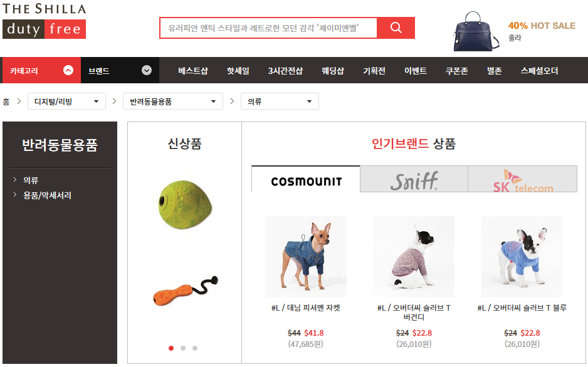Open the 베스트샵 menu item
This screenshot has width=588, height=367.
(192, 70)
